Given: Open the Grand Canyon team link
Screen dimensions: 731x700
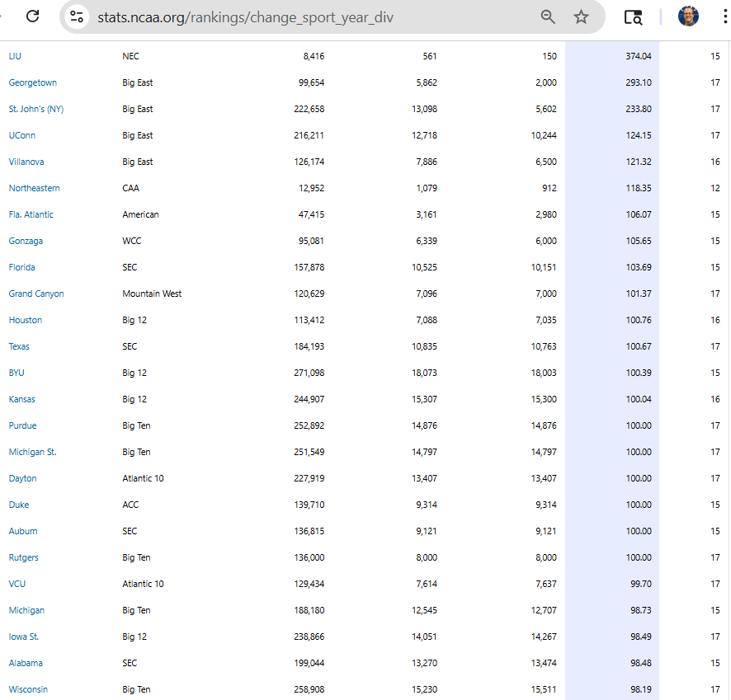Looking at the screenshot, I should click(36, 294).
